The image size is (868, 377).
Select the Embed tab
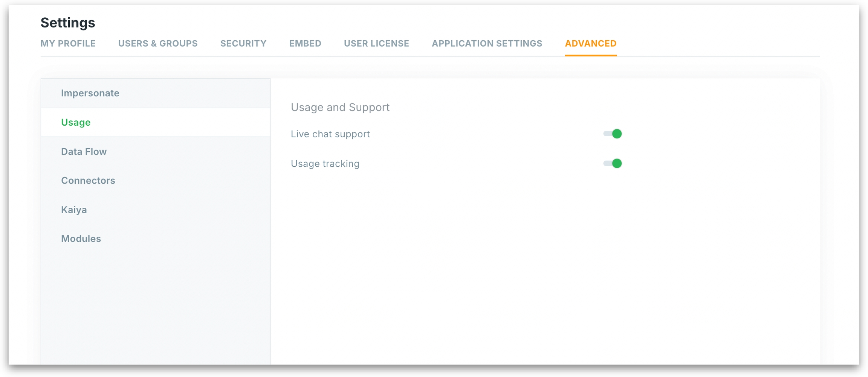(305, 44)
